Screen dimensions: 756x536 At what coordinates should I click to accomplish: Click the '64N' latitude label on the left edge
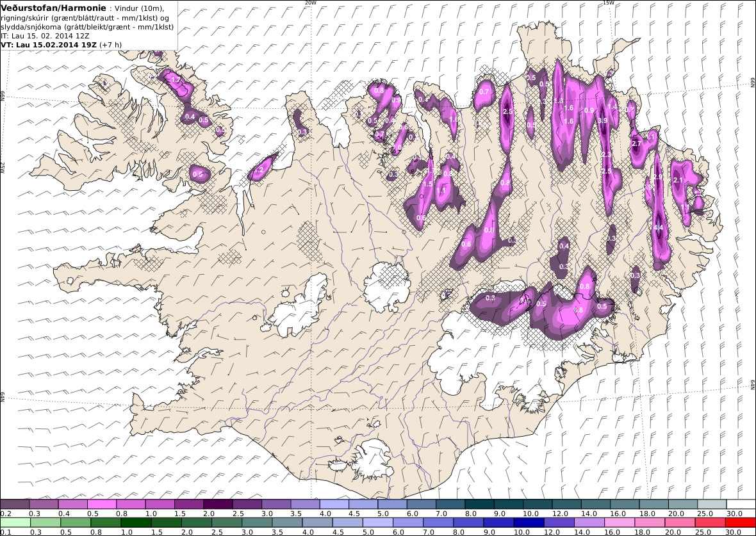click(3, 397)
